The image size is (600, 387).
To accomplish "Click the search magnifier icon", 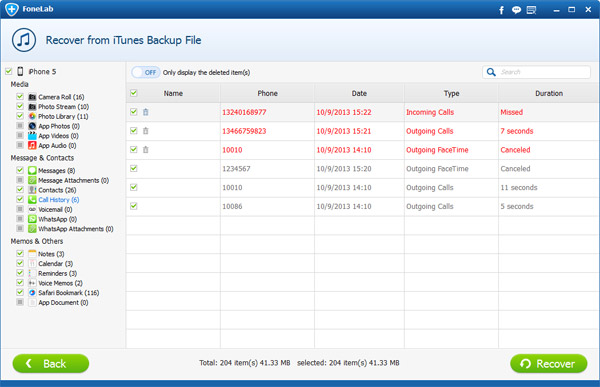I will (x=491, y=72).
